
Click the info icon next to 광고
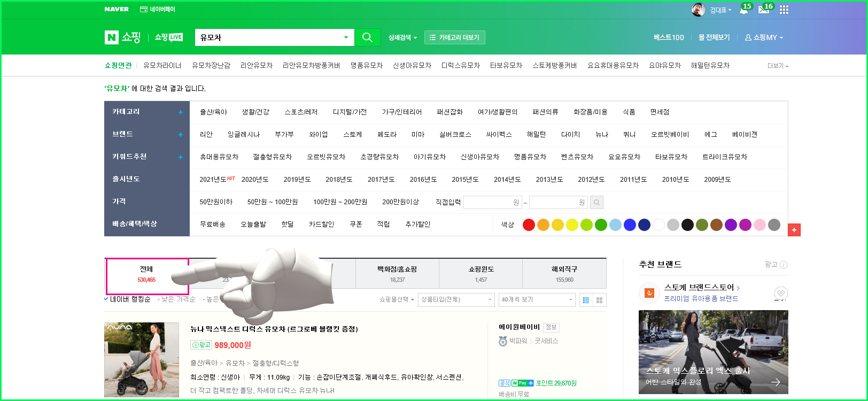tap(784, 265)
